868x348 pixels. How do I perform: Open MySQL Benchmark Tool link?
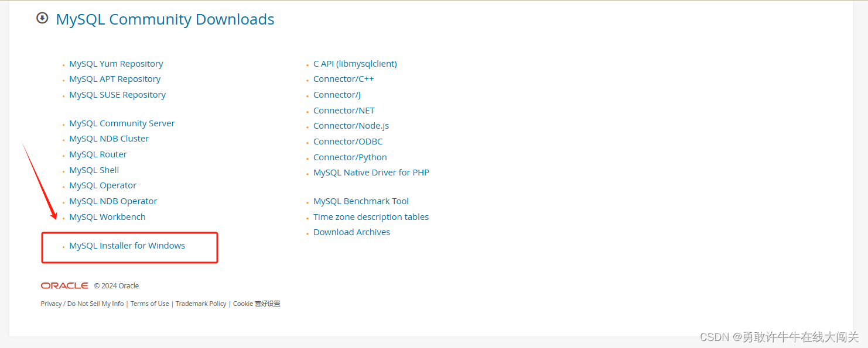361,201
